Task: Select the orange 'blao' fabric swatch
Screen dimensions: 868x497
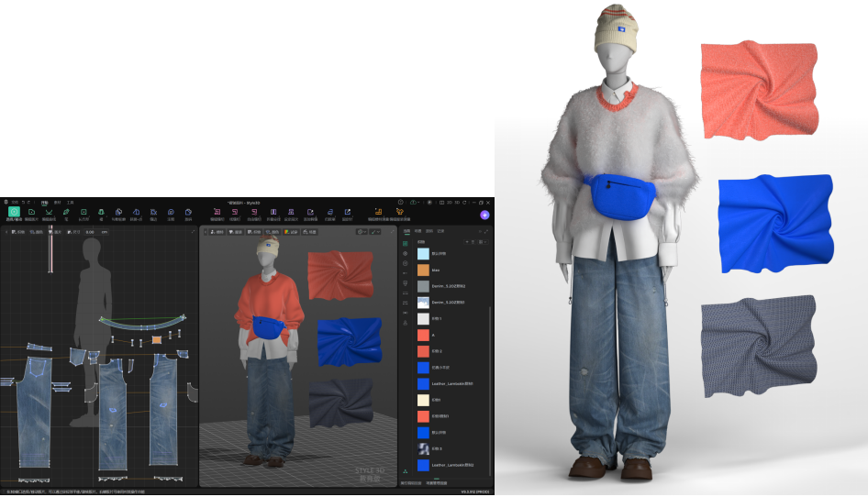Action: (423, 271)
